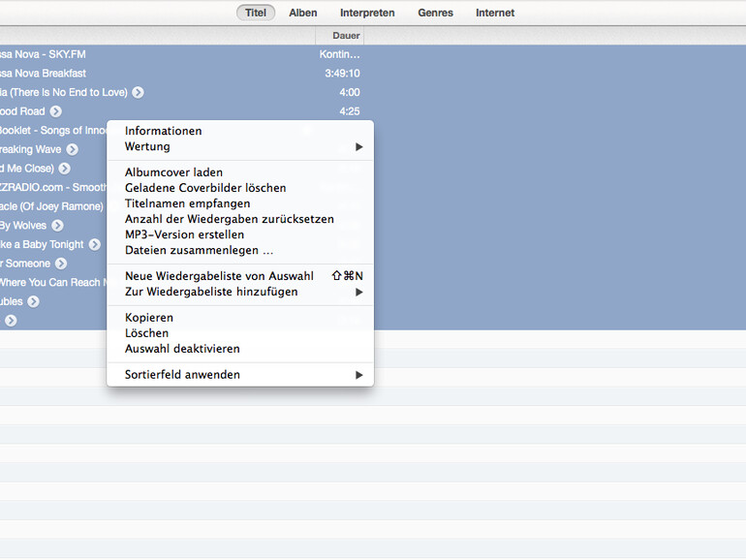Click the 4:25 duration value

click(x=350, y=111)
